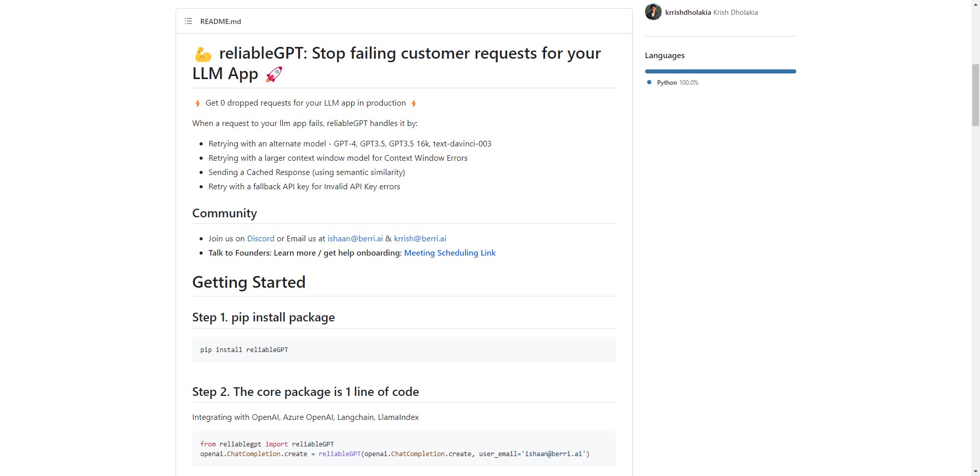Viewport: 980px width, 476px height.
Task: Click the ishaan@berri.ai email link
Action: [355, 239]
